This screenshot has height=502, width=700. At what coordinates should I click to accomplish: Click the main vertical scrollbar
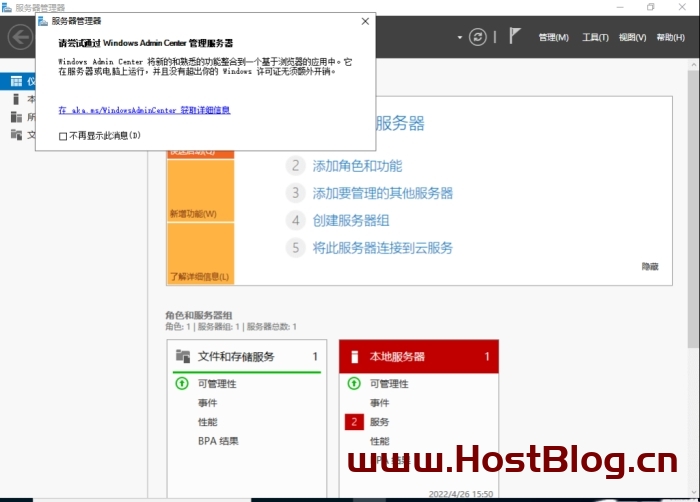pyautogui.click(x=694, y=209)
